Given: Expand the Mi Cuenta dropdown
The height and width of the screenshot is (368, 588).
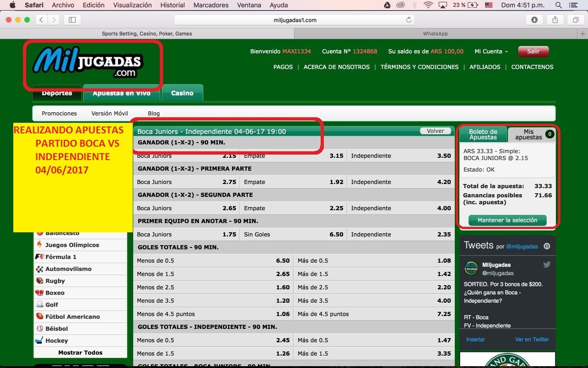Looking at the screenshot, I should 491,52.
